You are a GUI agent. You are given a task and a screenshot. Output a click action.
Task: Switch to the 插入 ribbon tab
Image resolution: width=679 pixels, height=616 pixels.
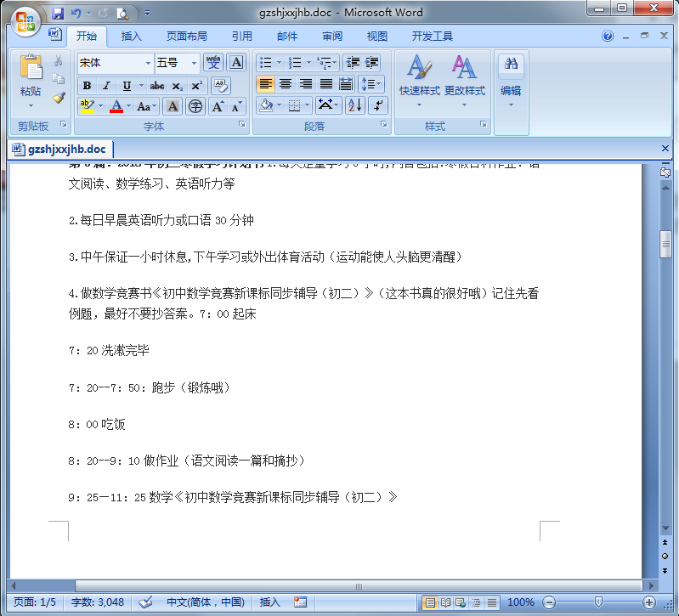tap(132, 37)
